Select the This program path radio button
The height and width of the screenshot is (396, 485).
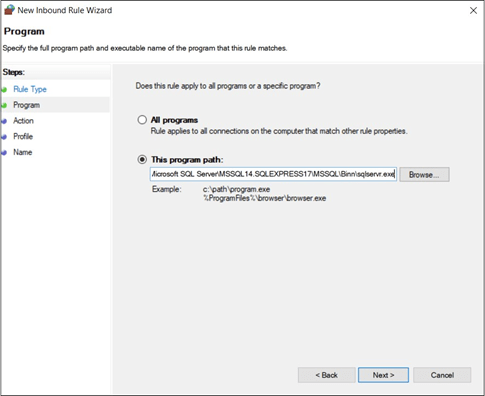(142, 160)
